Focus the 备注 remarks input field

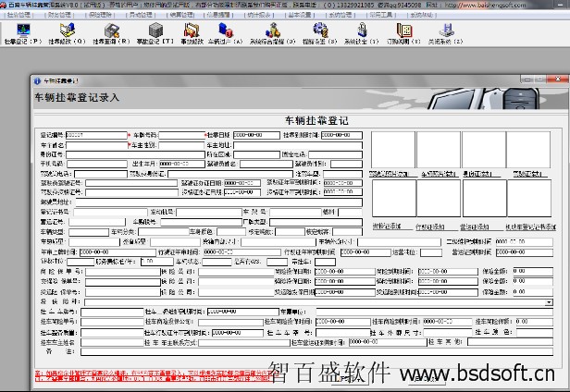pos(317,351)
